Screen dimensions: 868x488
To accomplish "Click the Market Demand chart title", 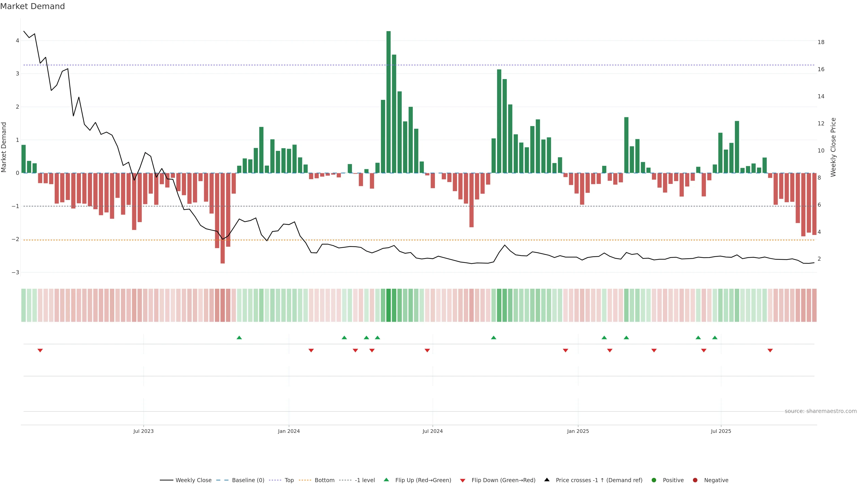I will [x=32, y=6].
